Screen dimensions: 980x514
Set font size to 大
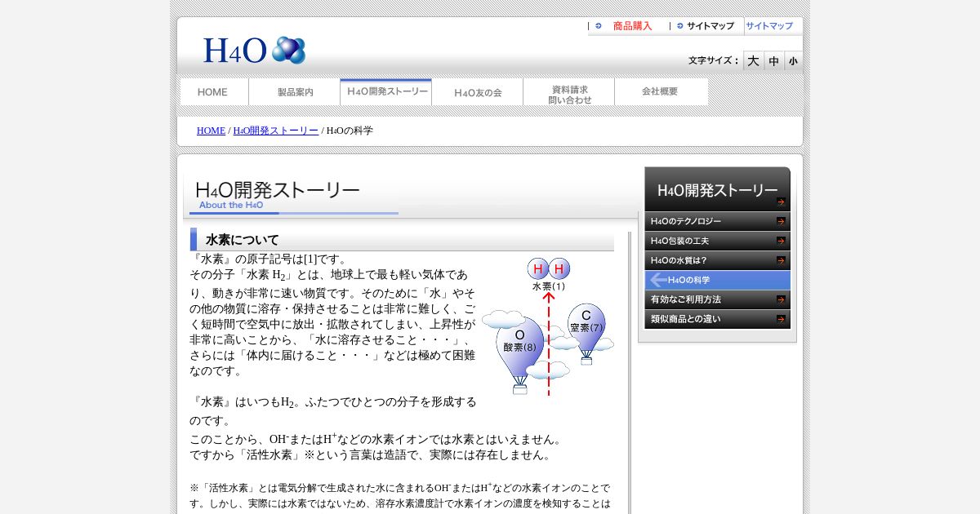coord(753,61)
